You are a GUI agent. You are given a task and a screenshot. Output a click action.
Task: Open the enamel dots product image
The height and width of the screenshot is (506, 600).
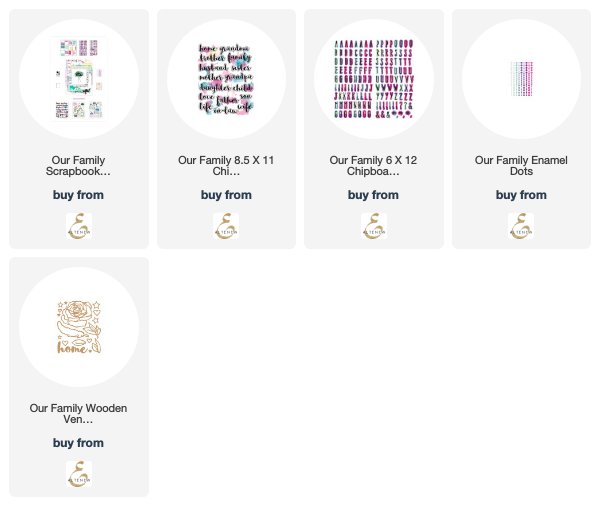(521, 79)
